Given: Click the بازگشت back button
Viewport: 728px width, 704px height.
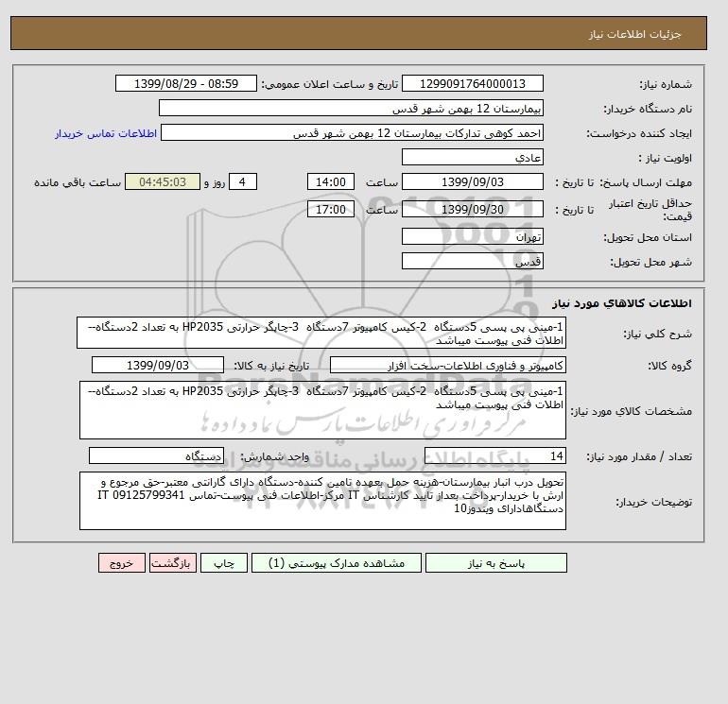Looking at the screenshot, I should point(173,563).
